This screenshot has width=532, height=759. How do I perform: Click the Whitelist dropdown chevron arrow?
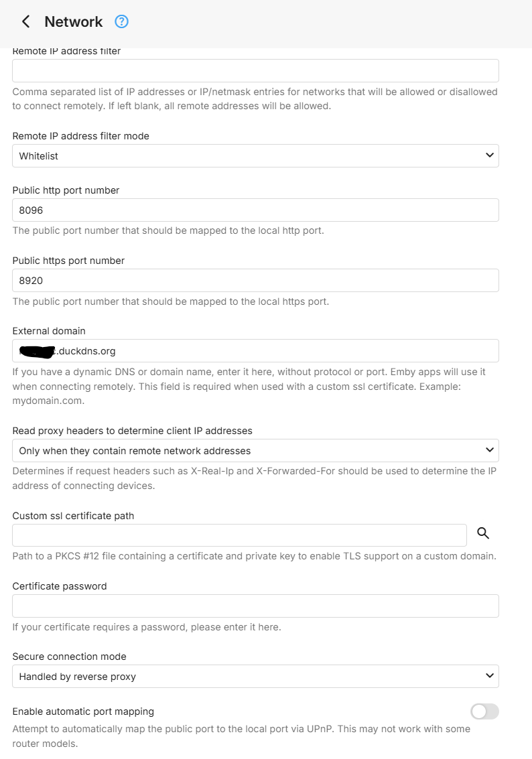click(x=489, y=155)
